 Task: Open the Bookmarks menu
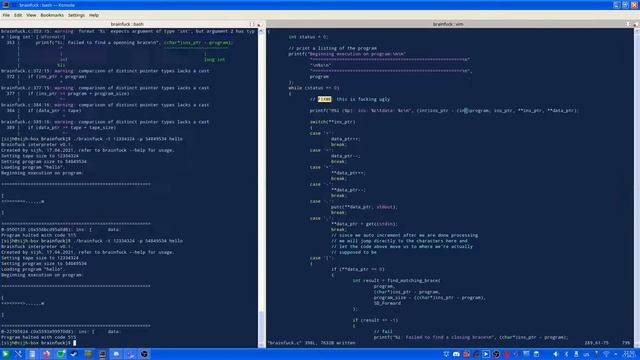tap(52, 15)
